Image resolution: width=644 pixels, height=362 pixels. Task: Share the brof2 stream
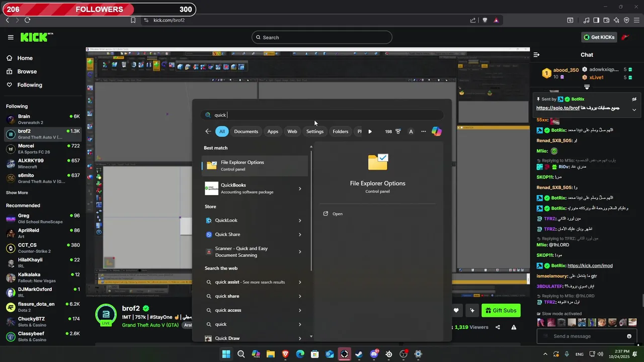pos(498,327)
